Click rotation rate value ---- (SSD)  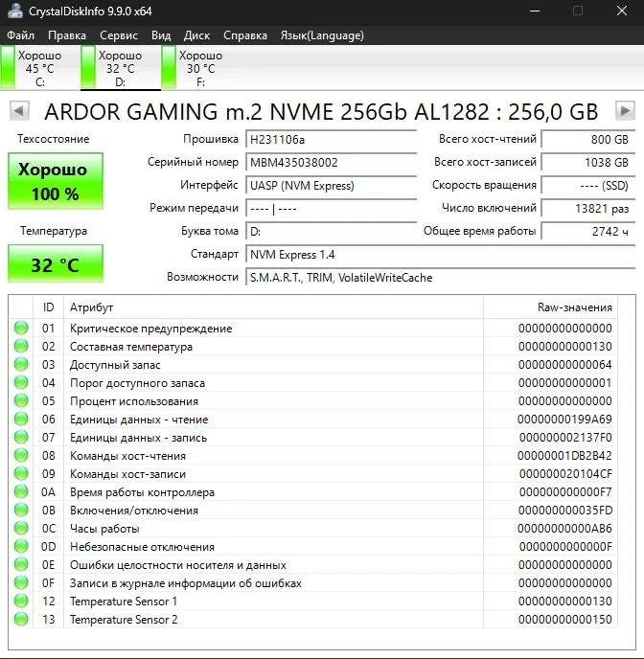pos(588,186)
